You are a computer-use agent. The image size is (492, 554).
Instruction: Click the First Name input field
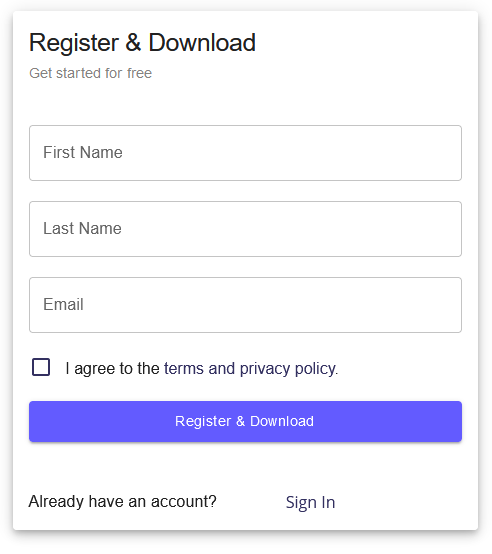point(245,153)
